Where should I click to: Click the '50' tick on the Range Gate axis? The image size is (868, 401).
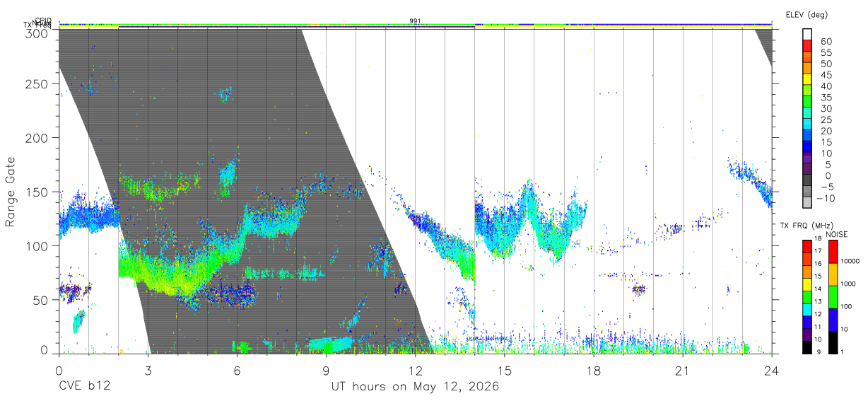pyautogui.click(x=41, y=300)
